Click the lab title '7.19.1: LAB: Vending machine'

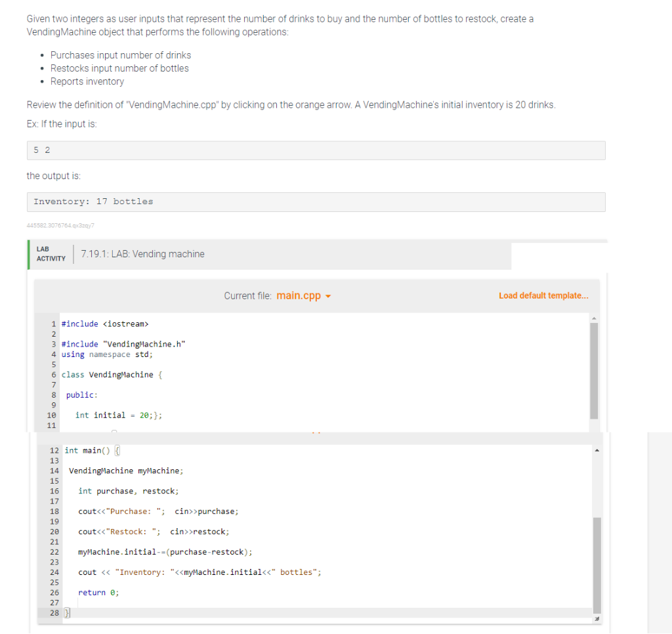click(x=142, y=254)
